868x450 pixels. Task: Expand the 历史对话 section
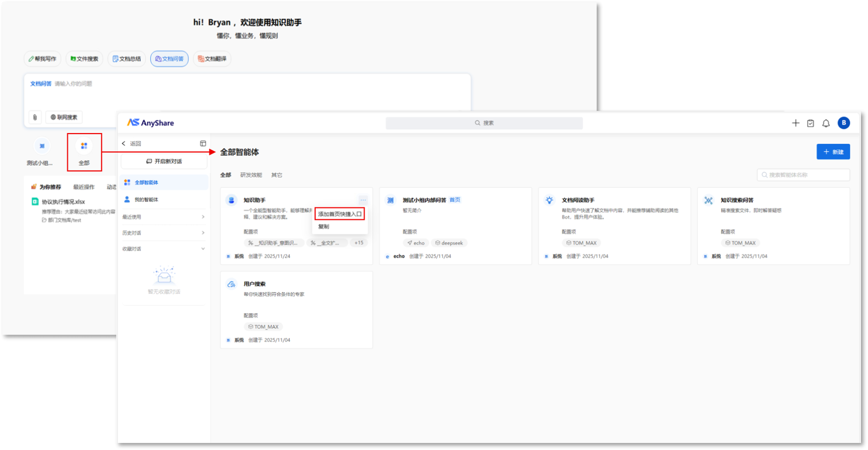203,233
